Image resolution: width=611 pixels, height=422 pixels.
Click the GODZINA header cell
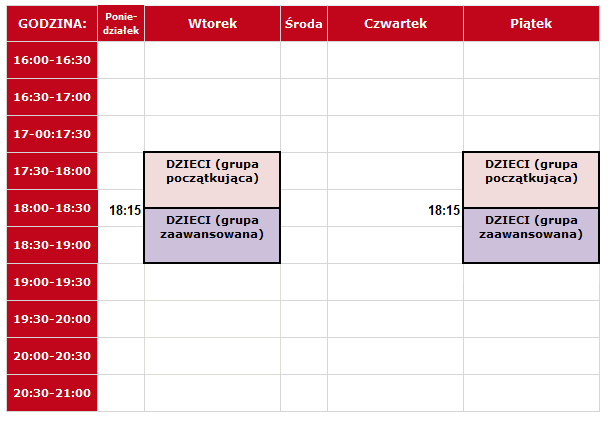click(x=52, y=23)
